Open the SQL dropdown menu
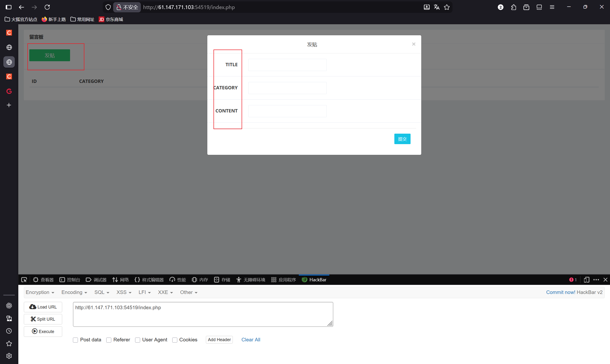Screen dimensions: 610x364 click(102, 292)
